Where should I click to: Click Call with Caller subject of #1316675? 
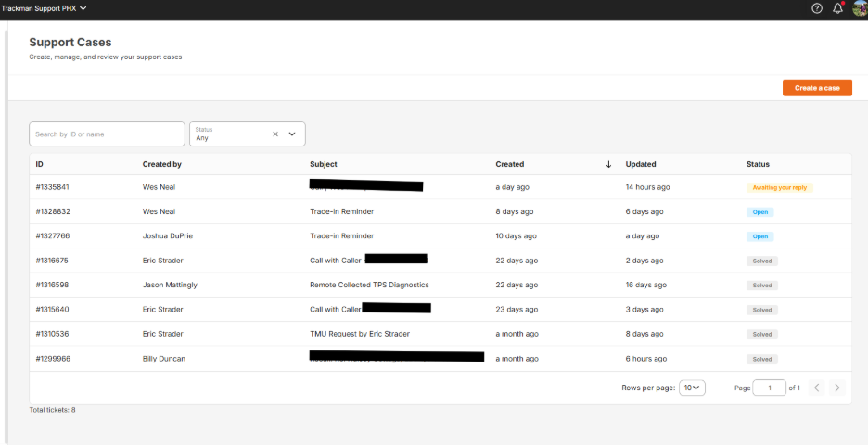coord(336,261)
